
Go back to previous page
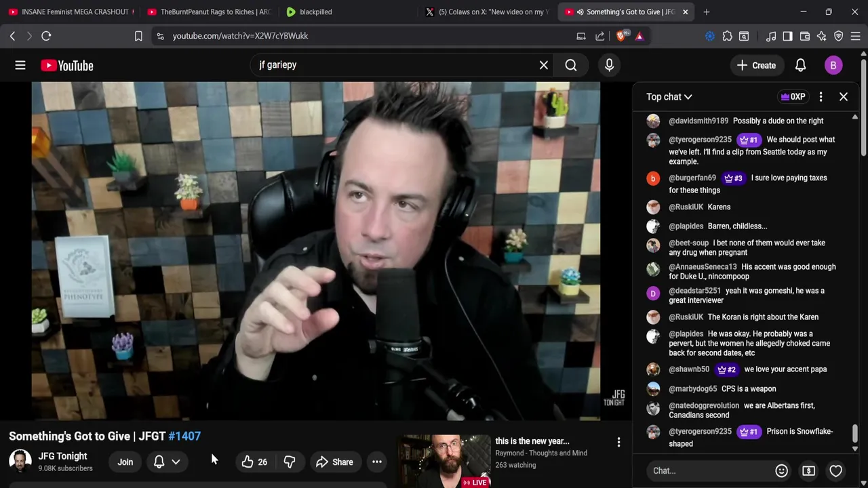coord(12,36)
